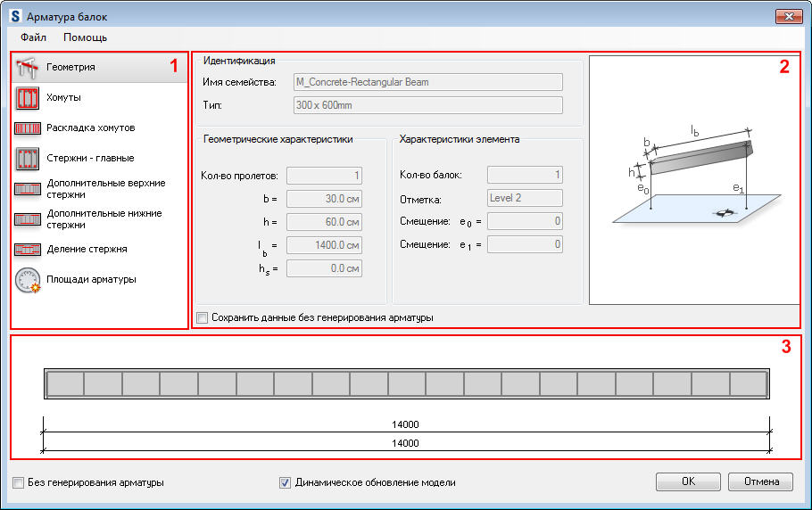This screenshot has height=510, width=812.
Task: Open the Раскладка хомутов icon
Action: [27, 128]
